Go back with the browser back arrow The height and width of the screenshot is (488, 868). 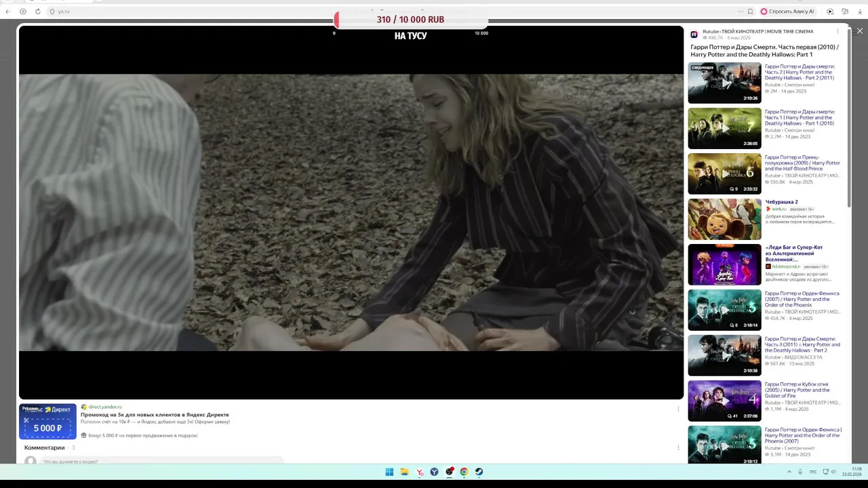(x=9, y=12)
